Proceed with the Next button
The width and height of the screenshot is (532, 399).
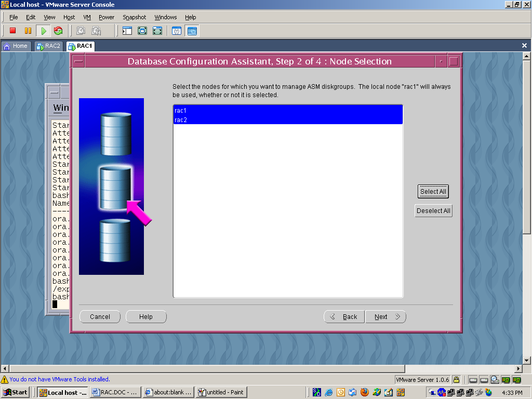pyautogui.click(x=386, y=316)
